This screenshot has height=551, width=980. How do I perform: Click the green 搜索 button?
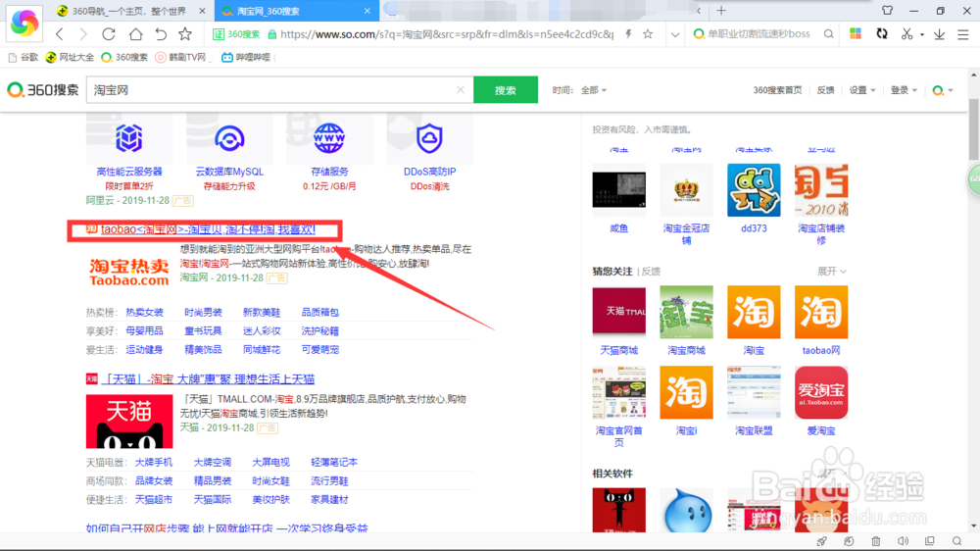coord(505,89)
